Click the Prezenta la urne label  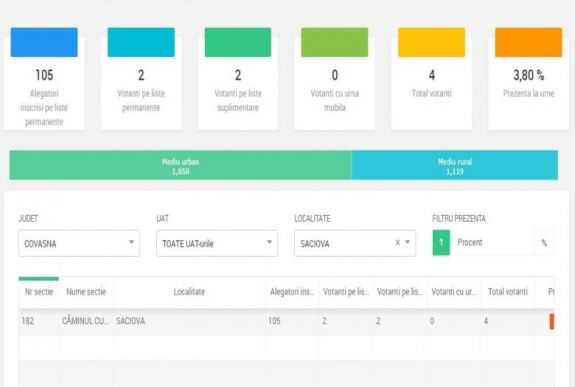[x=528, y=94]
